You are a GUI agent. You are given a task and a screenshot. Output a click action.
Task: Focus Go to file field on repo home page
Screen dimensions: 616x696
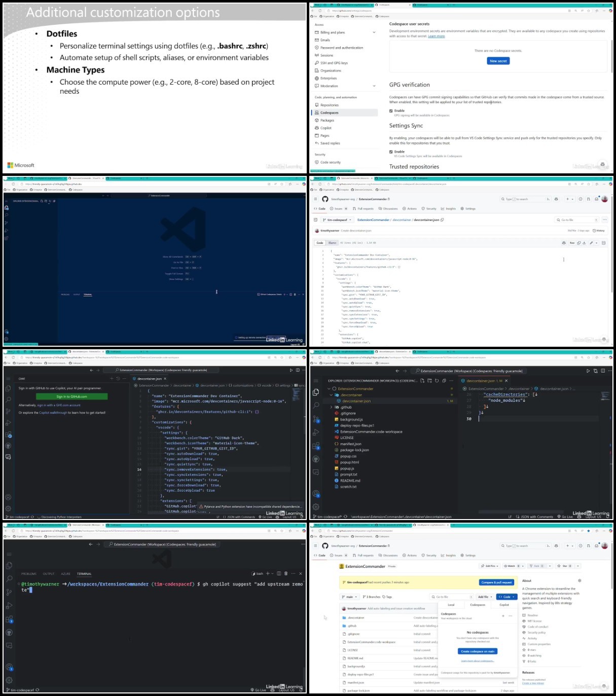tap(452, 597)
